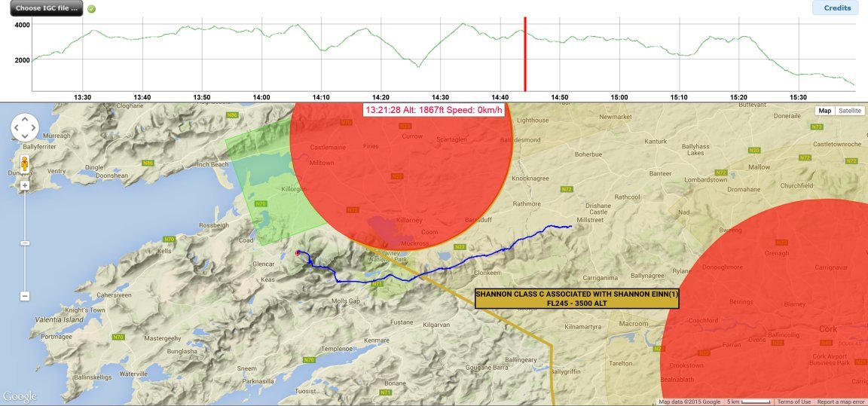Screen dimensions: 868x406
Task: Pan map up with the arrow control
Action: pos(25,120)
